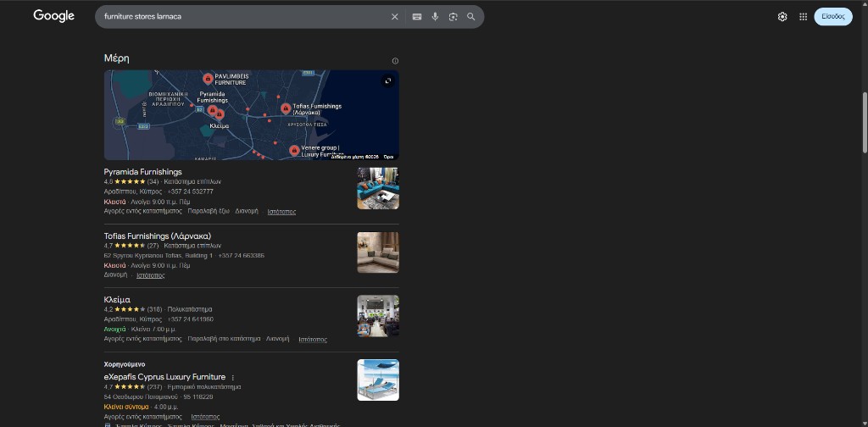Open eXepafis Cyprus Luxury Furniture listing

[165, 377]
